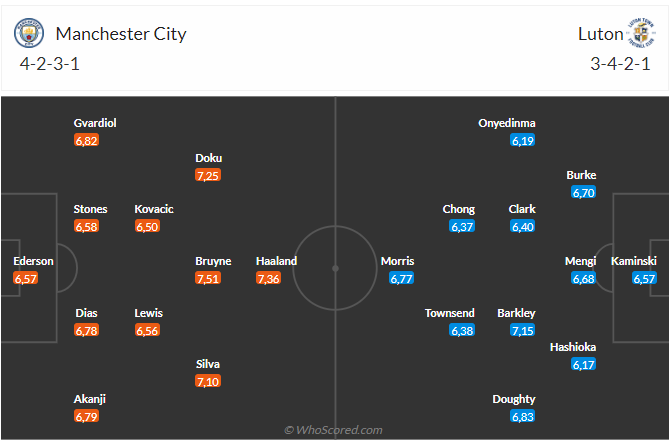The height and width of the screenshot is (440, 672).
Task: Select Haaland's 7,36 rating badge
Action: (x=268, y=279)
